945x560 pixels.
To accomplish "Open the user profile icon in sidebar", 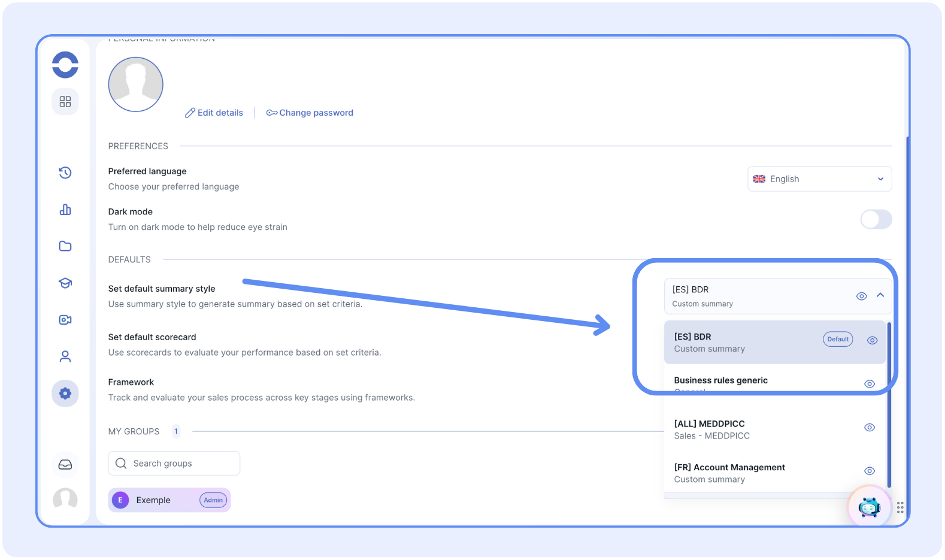I will 65,356.
